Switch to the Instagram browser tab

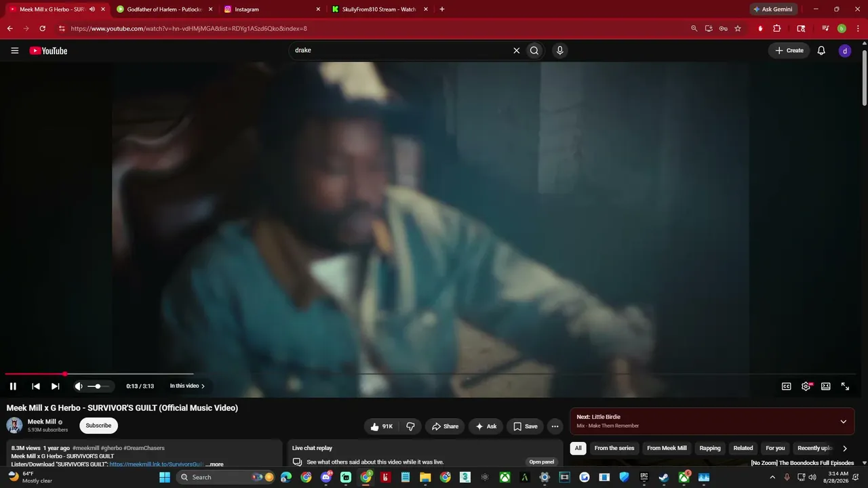coord(271,9)
